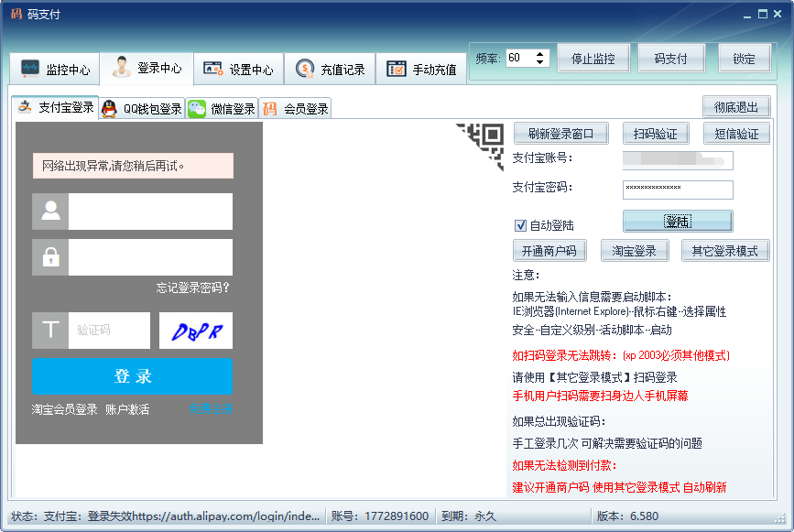Click the 支付宝账号 input field
Image resolution: width=794 pixels, height=532 pixels.
pos(678,160)
